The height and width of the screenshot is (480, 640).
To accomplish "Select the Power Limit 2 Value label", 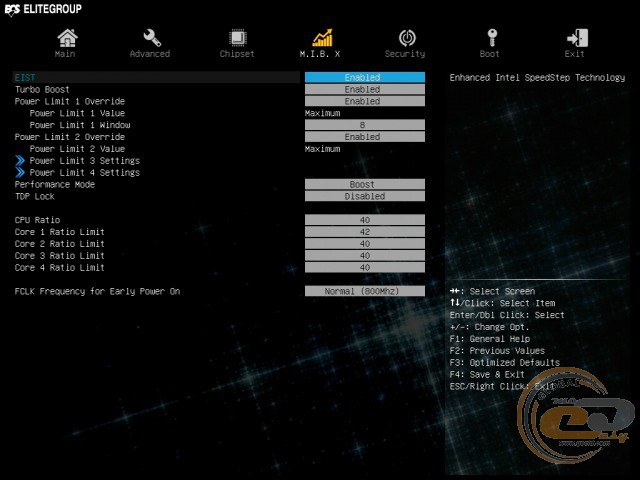I will pos(77,149).
